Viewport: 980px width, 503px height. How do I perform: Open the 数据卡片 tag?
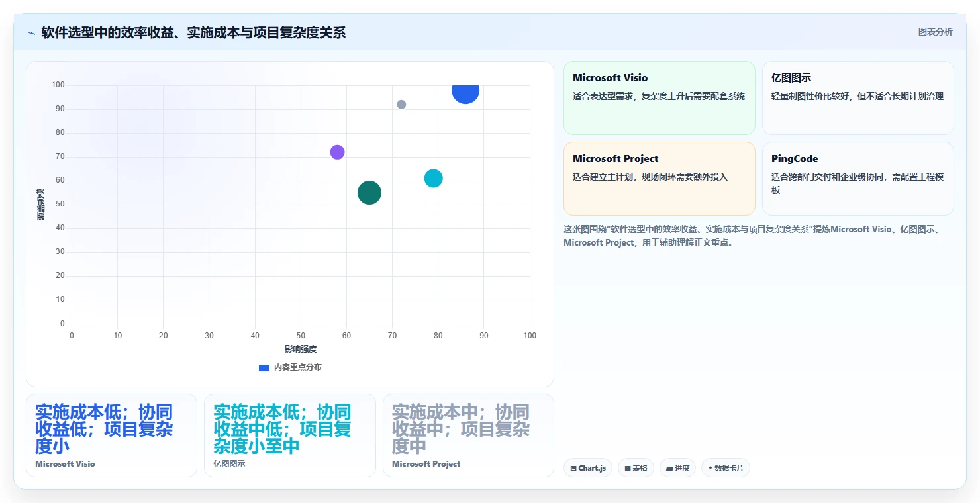726,468
